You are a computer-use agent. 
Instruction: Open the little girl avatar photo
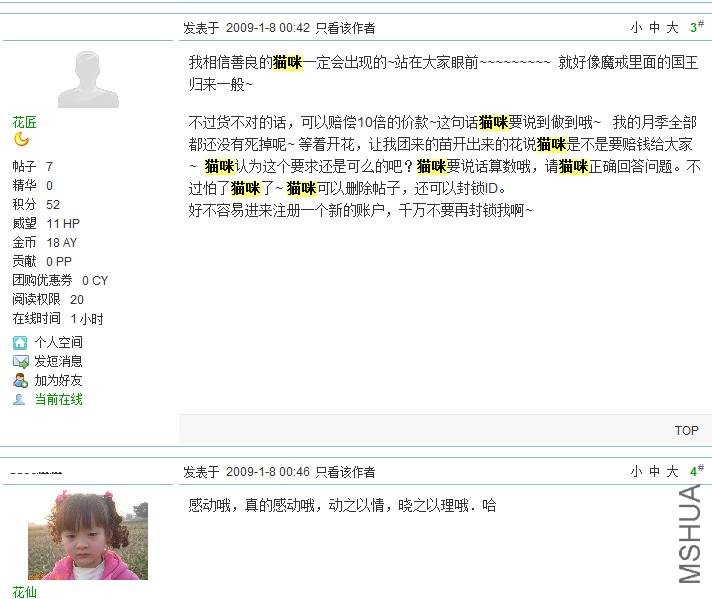(x=88, y=535)
